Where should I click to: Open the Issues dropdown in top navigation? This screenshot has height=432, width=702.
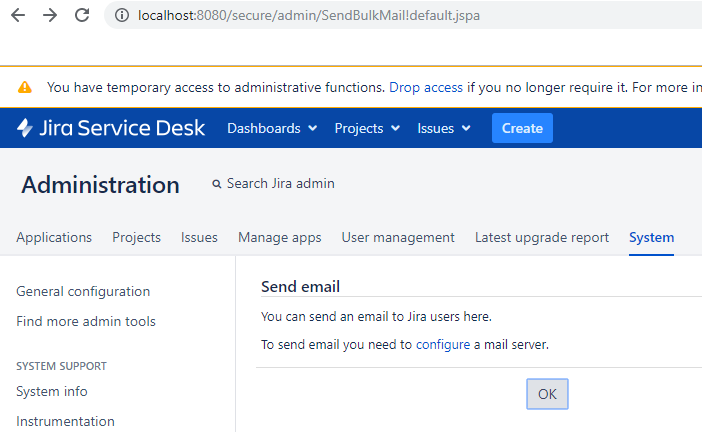point(444,128)
